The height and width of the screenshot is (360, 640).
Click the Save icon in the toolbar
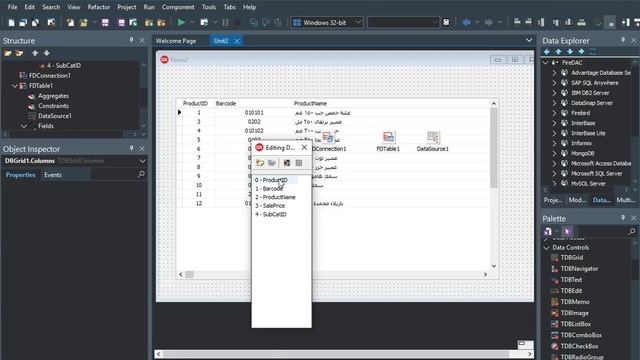tap(105, 22)
